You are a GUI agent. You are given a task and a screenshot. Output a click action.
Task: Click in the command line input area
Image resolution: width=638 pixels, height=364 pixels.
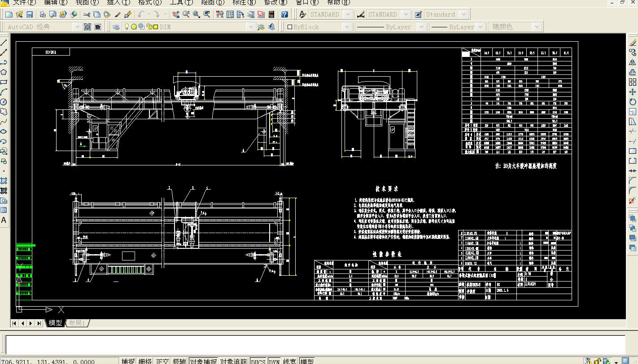tap(314, 344)
